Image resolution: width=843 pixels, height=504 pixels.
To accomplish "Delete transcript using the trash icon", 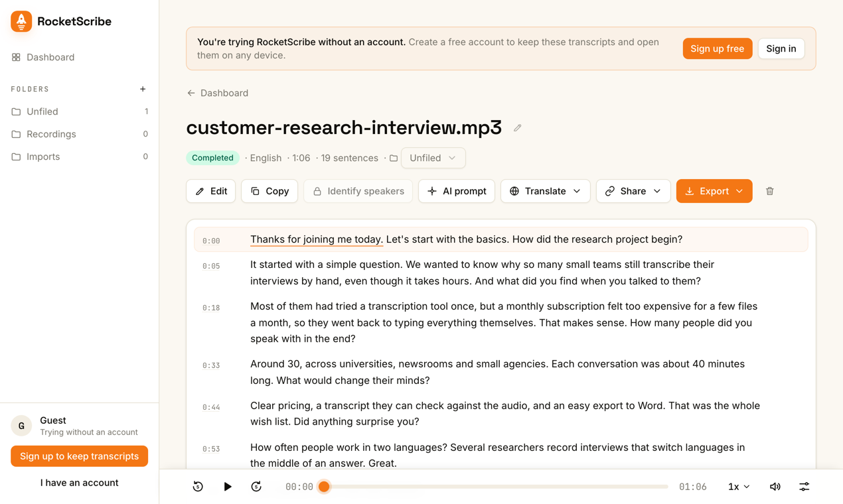I will (x=770, y=191).
